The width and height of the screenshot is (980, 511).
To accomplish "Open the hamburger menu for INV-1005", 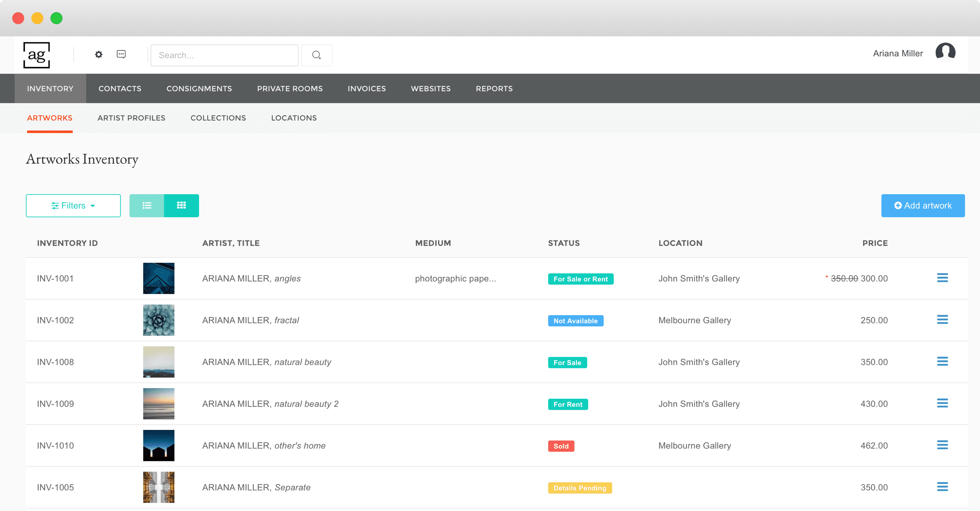I will point(942,487).
